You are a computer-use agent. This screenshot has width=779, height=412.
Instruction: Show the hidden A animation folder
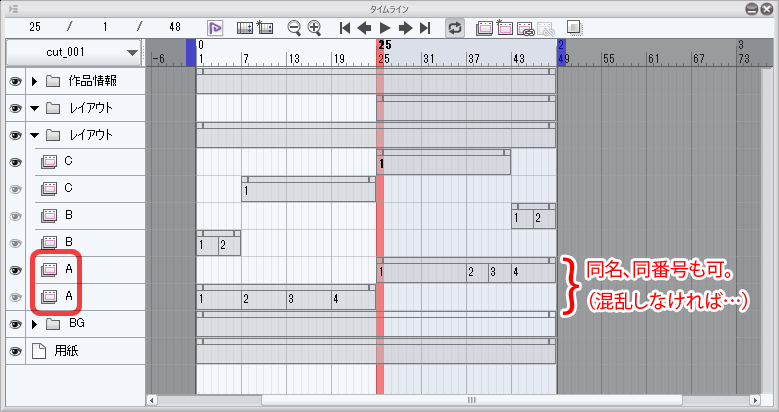point(15,297)
